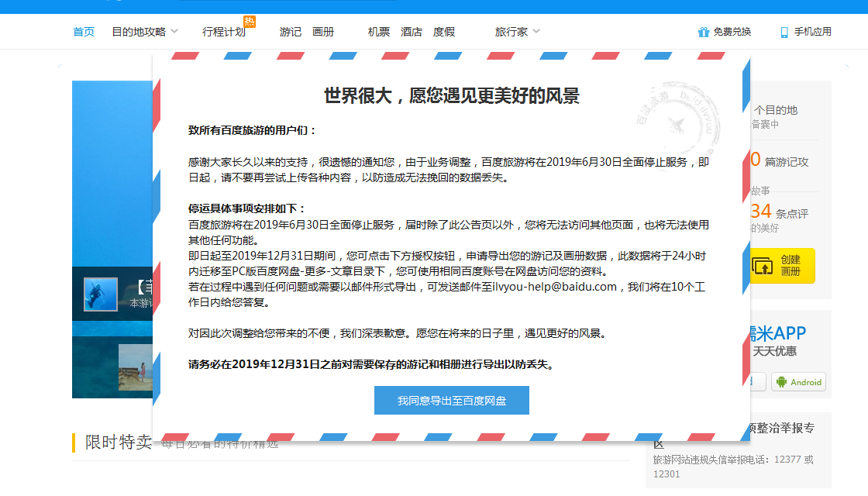
Task: Click the 天天优惠 text
Action: [774, 352]
